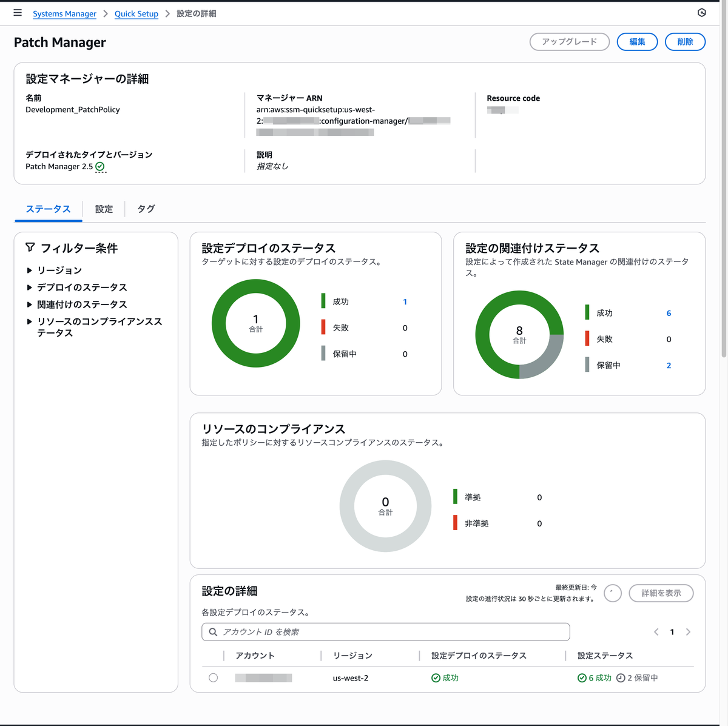Click the pending clock icon in us-west-2 row

[621, 678]
